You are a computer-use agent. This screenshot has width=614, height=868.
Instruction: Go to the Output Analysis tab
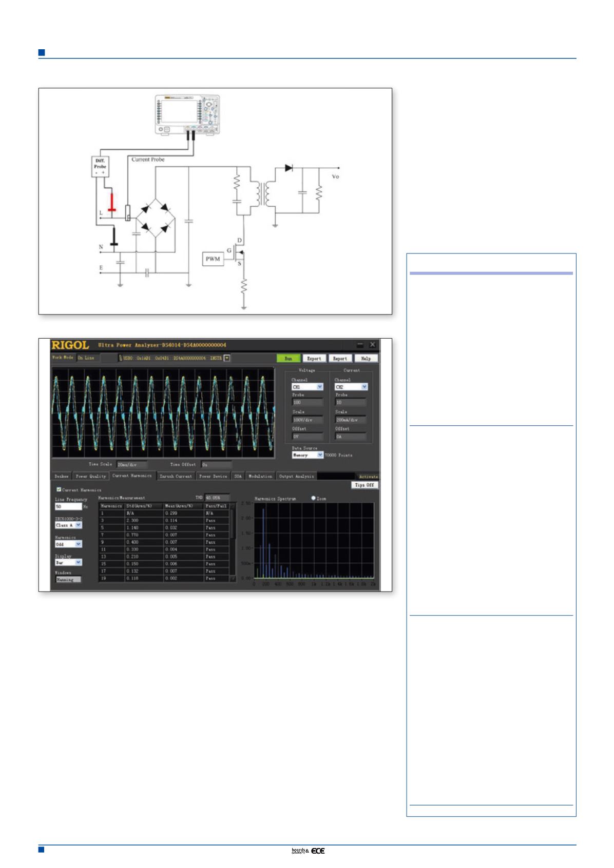(296, 476)
